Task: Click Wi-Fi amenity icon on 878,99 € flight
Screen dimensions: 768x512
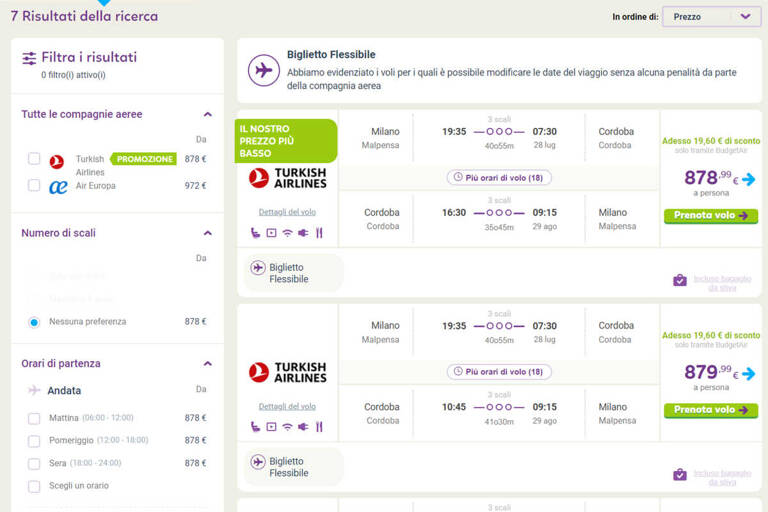Action: coord(288,233)
